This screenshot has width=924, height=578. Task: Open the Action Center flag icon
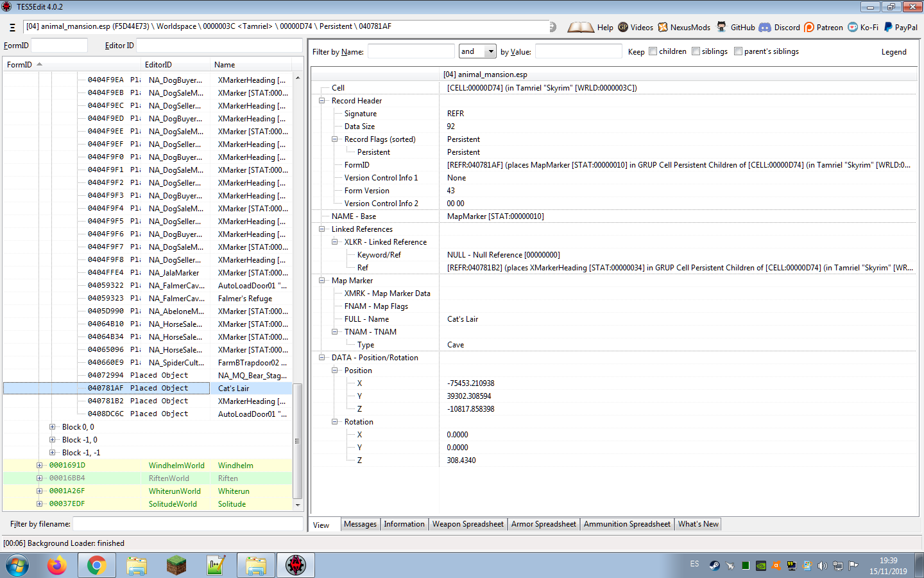pos(853,566)
